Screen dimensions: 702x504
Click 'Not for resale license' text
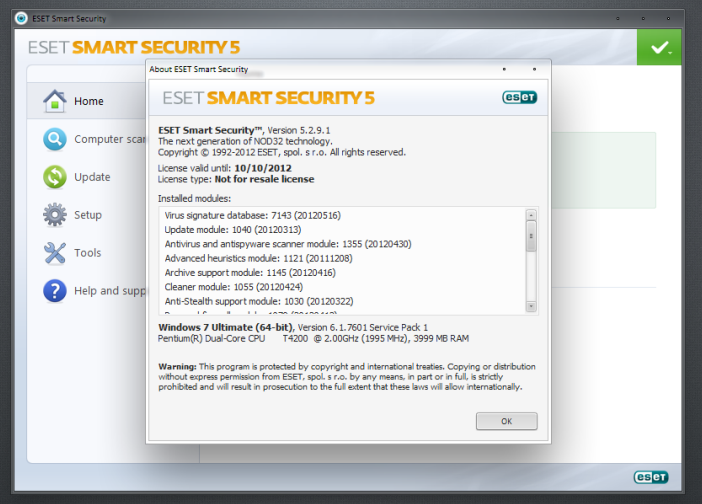tap(264, 179)
